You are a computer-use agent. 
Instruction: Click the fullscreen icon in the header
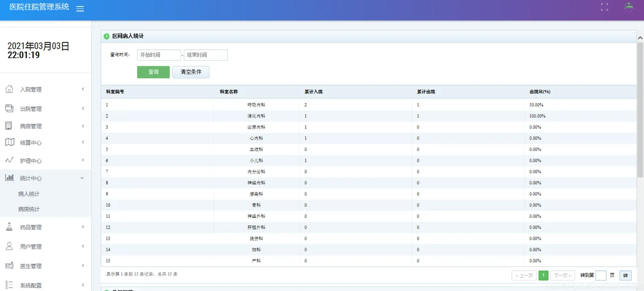tap(604, 7)
